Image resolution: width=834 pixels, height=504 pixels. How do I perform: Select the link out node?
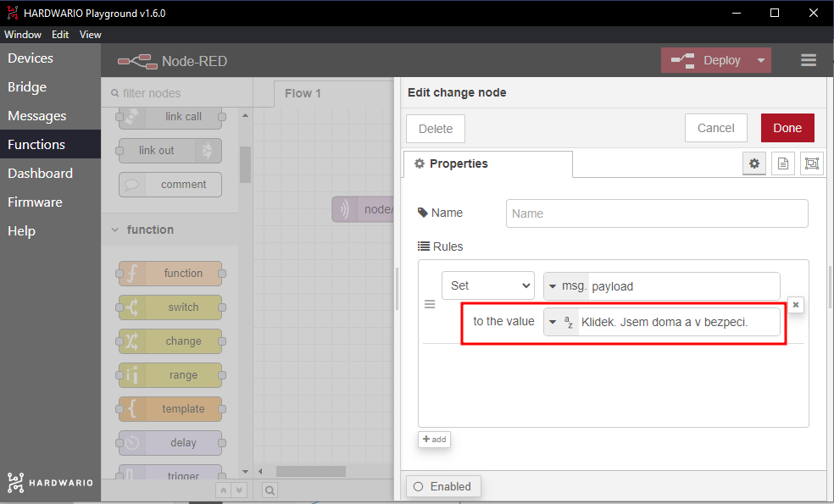(x=170, y=151)
